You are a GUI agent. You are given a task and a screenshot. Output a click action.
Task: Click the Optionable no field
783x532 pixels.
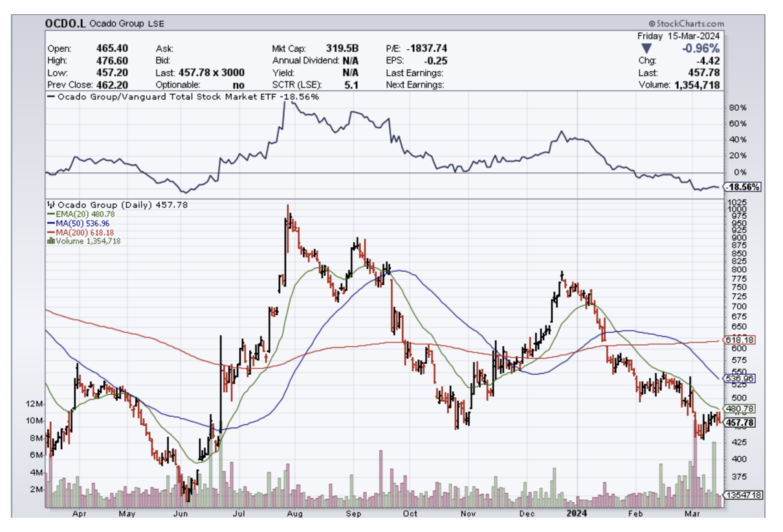200,85
